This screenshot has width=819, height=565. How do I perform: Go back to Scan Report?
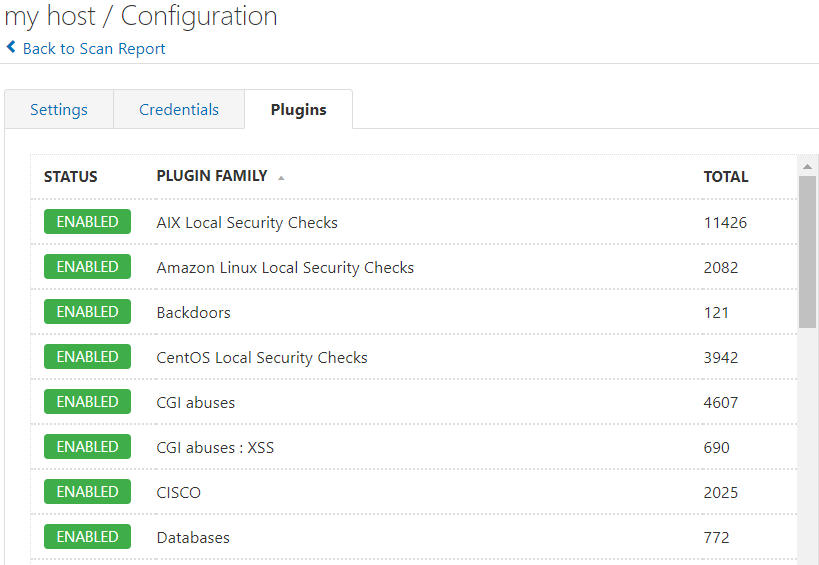coord(94,49)
